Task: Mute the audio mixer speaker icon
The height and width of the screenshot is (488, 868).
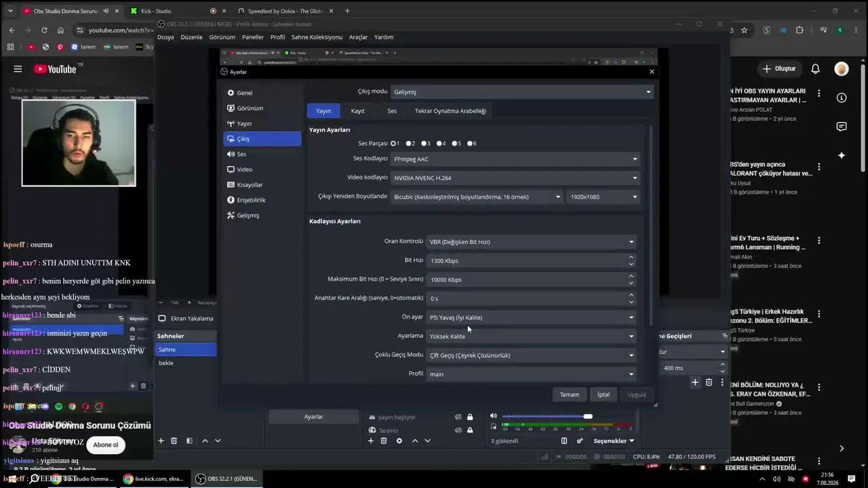Action: (x=493, y=416)
